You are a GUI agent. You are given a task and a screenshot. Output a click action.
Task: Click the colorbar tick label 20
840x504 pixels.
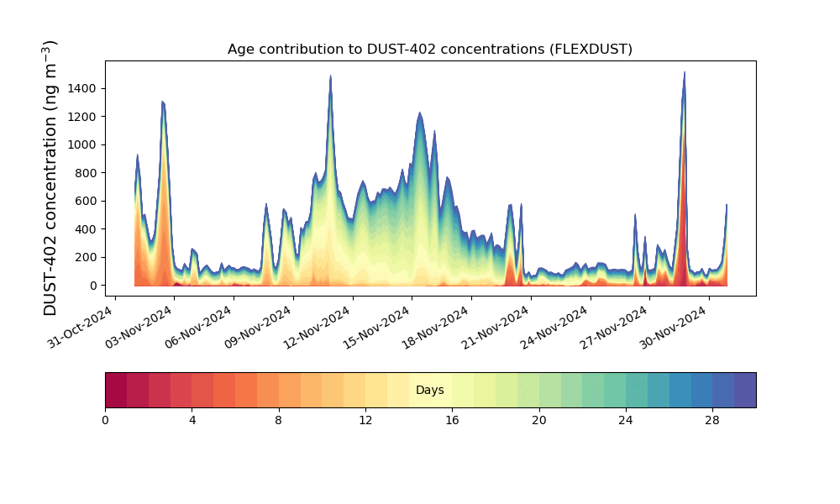tap(539, 421)
